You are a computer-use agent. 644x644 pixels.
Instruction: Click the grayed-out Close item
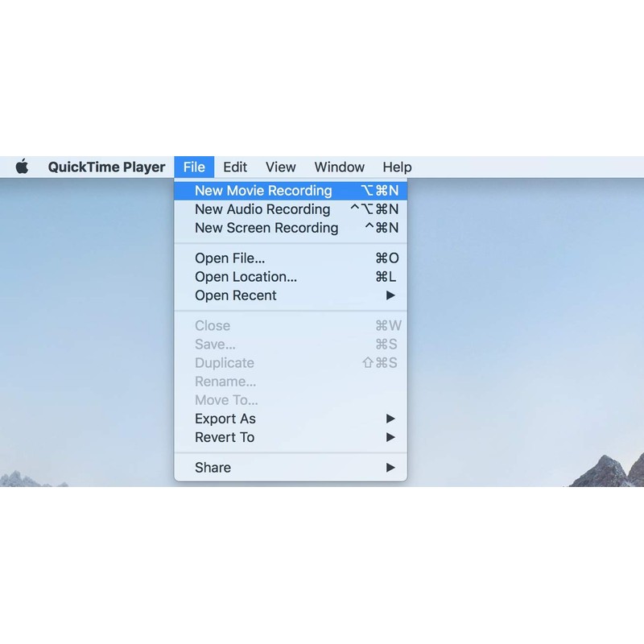pyautogui.click(x=291, y=326)
